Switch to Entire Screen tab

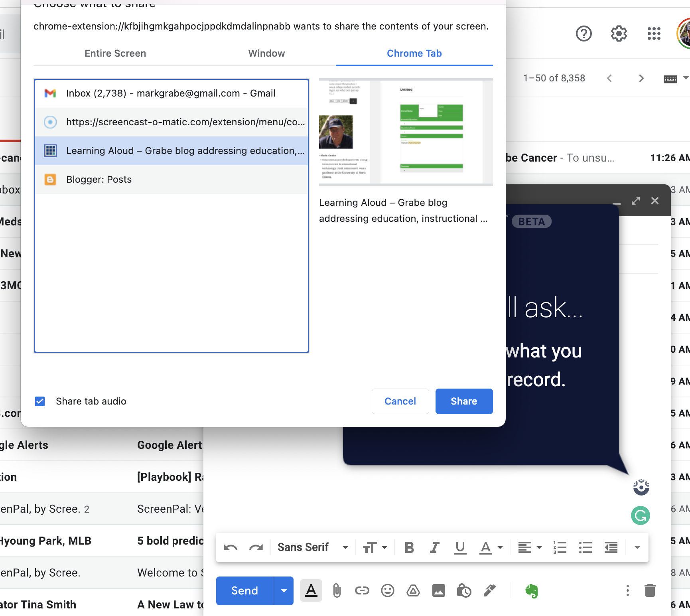tap(115, 53)
